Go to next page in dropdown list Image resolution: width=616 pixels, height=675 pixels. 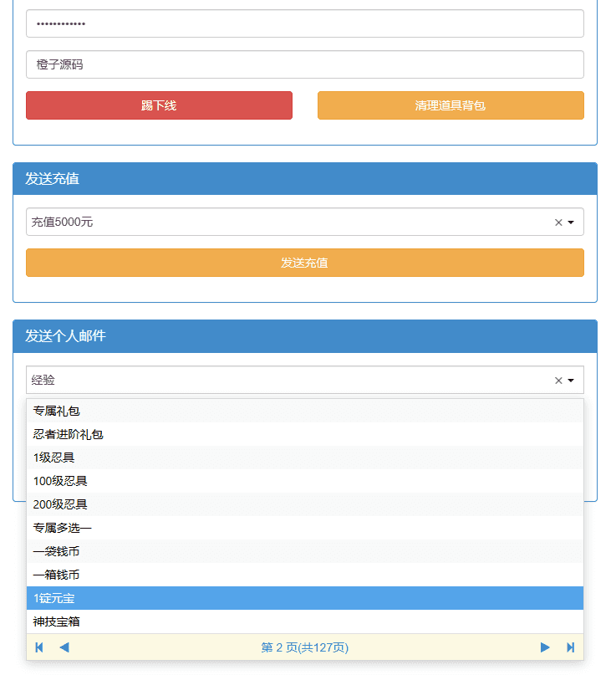[545, 647]
